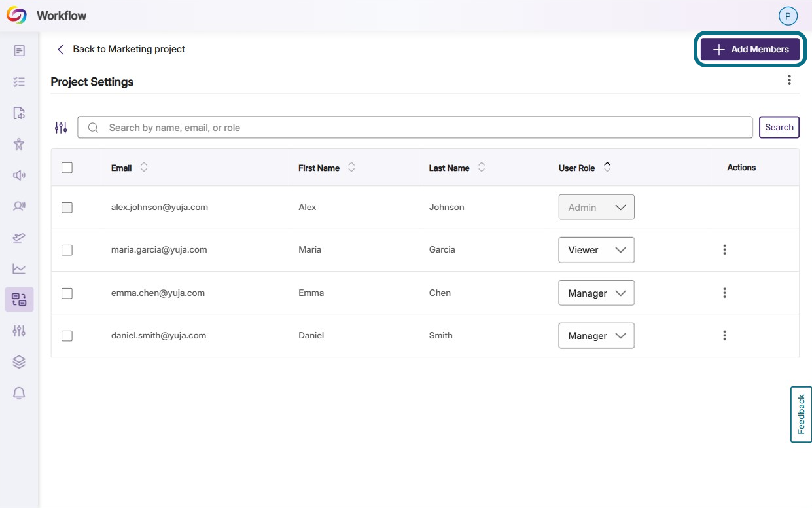Click the Actions column header

click(741, 168)
